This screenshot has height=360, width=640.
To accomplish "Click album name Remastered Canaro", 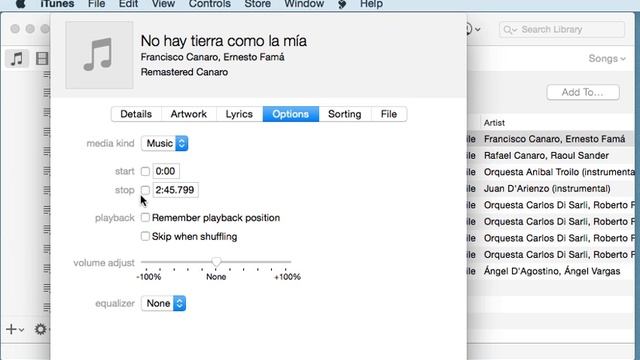I will coord(184,72).
